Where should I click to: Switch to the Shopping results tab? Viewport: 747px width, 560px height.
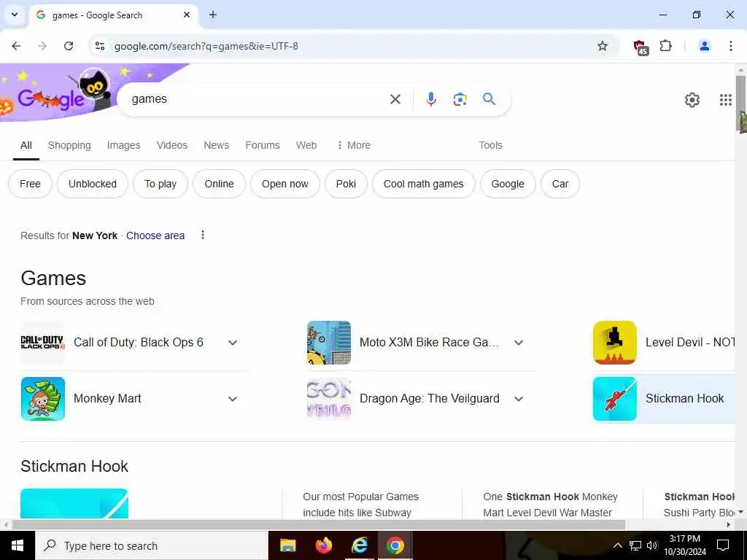(x=69, y=145)
